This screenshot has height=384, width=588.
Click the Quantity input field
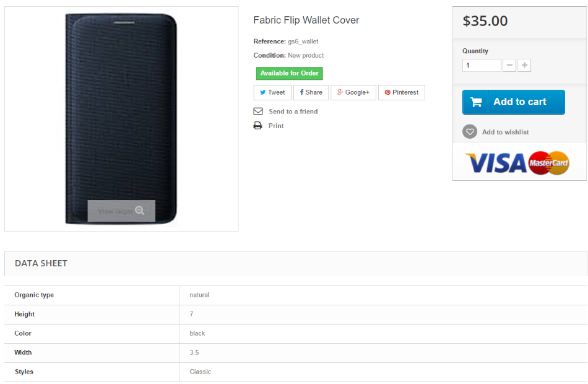[x=482, y=65]
